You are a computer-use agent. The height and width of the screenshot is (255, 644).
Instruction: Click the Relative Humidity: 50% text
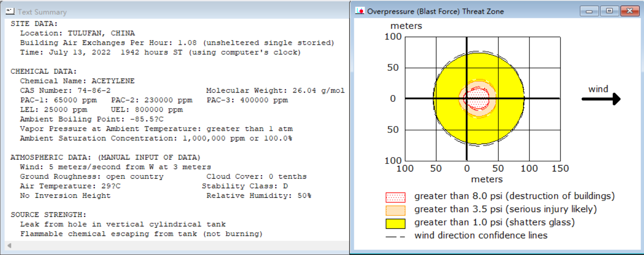(x=259, y=195)
